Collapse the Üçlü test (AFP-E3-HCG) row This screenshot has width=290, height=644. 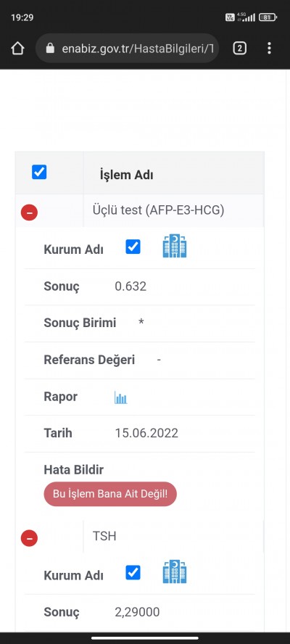(29, 212)
